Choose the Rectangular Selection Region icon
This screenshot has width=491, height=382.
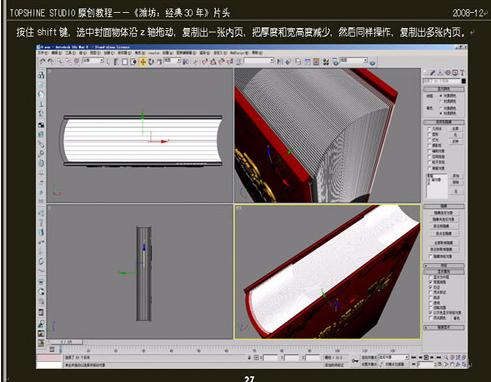[125, 62]
